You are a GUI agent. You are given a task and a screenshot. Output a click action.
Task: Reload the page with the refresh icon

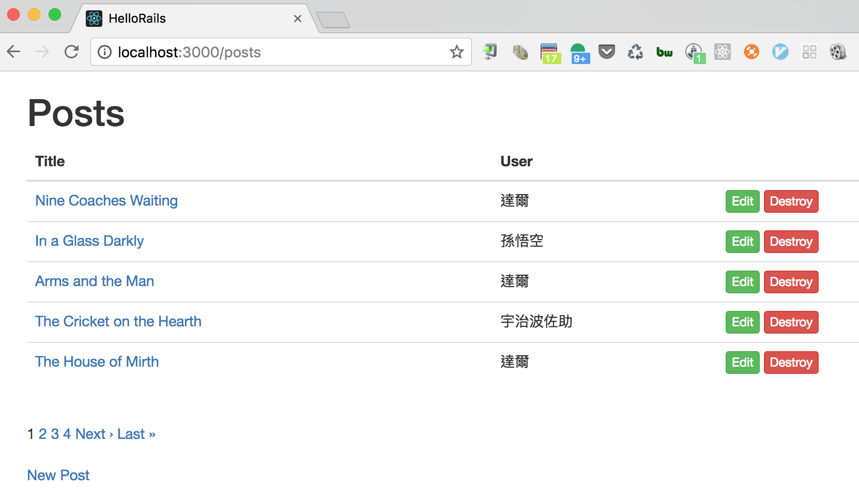(71, 52)
